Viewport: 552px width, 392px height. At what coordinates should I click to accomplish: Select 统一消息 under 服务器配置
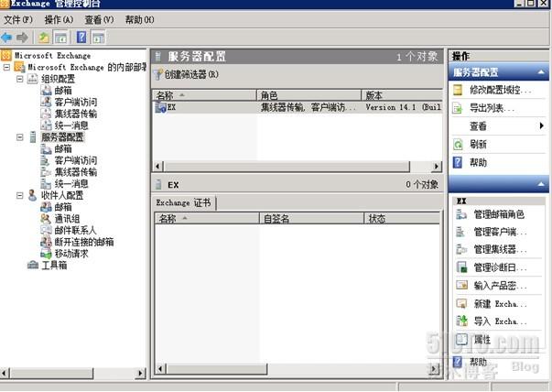[x=71, y=183]
